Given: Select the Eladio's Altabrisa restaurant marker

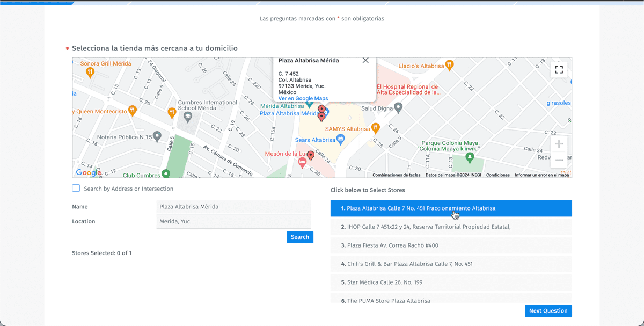Looking at the screenshot, I should (450, 66).
